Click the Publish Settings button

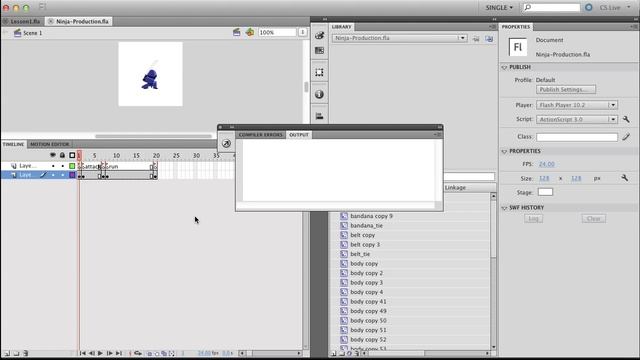pyautogui.click(x=566, y=89)
